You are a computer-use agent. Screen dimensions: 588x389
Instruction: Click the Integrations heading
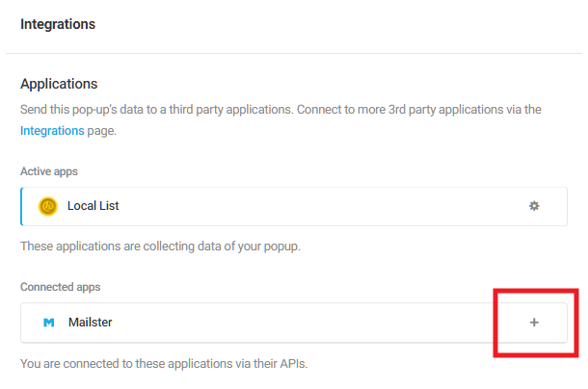click(58, 24)
